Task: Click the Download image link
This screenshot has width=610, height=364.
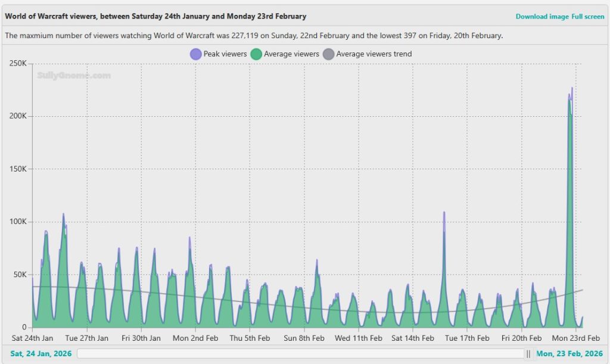Action: 541,16
